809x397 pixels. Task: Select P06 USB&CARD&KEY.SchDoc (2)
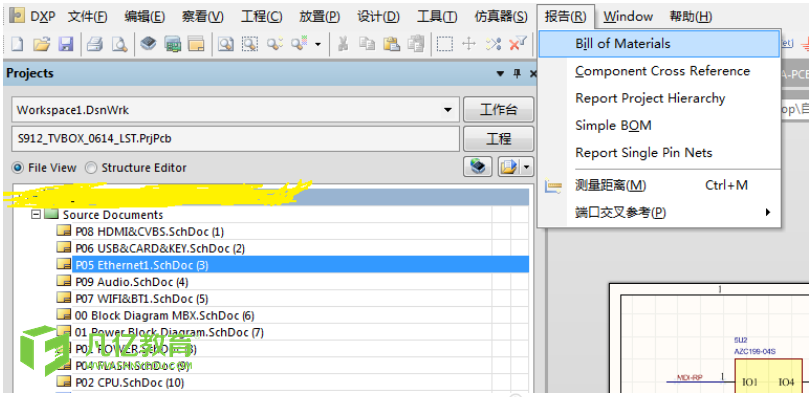point(160,248)
